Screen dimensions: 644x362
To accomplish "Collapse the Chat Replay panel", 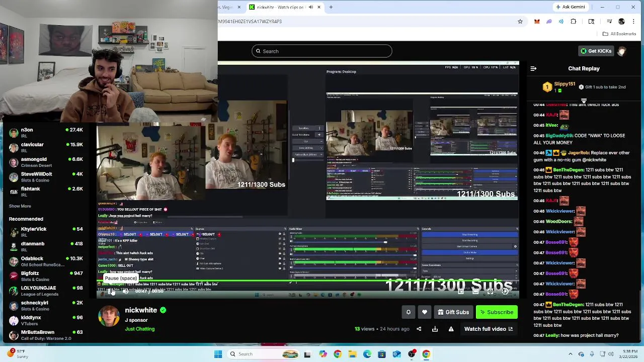I will point(533,68).
